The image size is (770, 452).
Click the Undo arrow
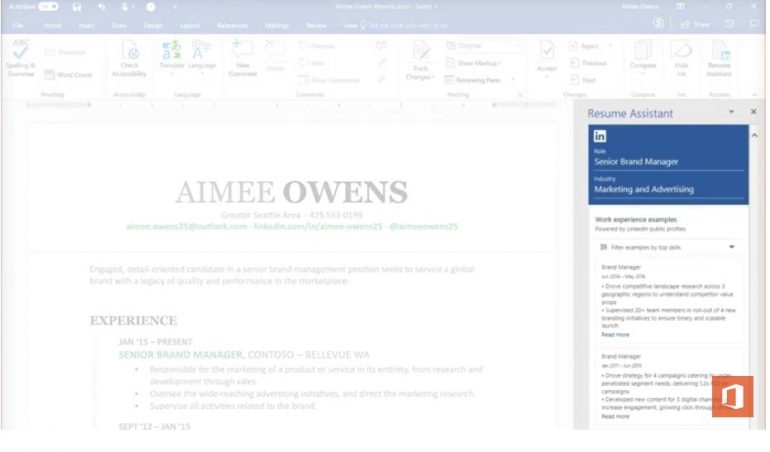(102, 7)
